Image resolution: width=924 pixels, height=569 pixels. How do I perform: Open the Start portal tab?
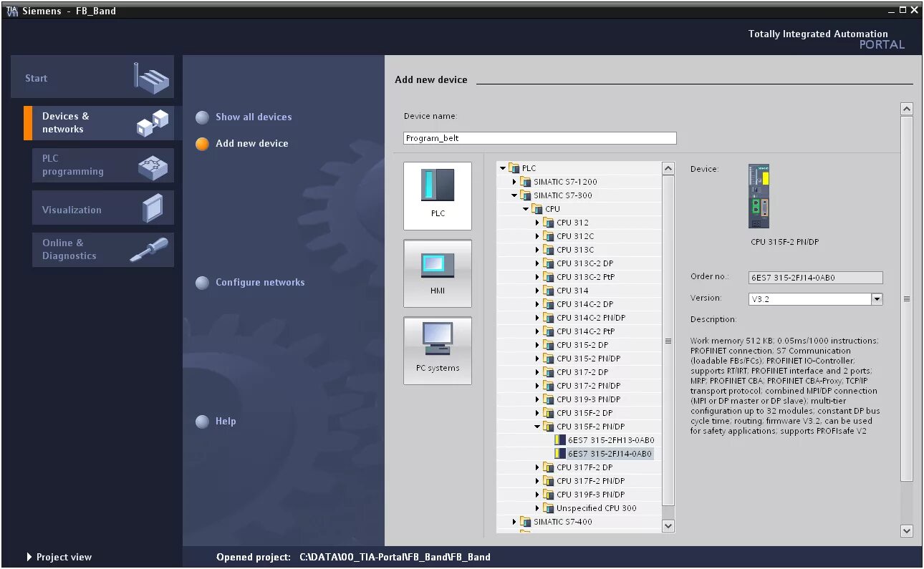point(92,77)
